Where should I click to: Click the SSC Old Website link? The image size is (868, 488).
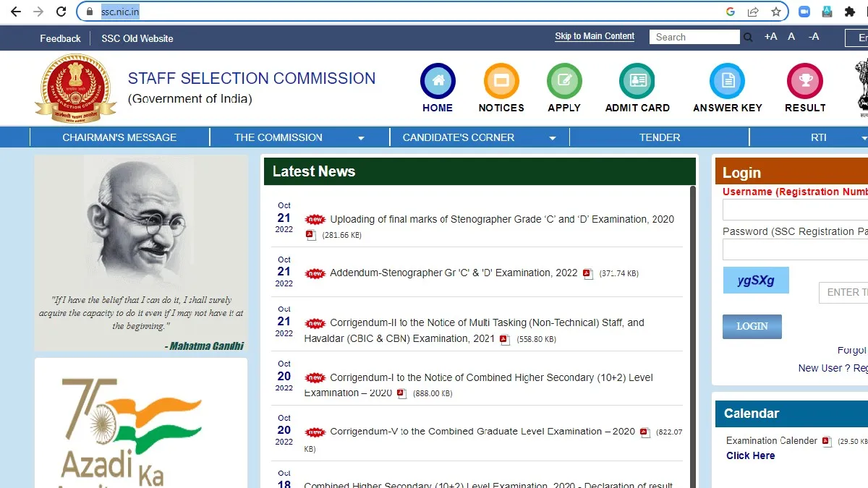click(137, 38)
